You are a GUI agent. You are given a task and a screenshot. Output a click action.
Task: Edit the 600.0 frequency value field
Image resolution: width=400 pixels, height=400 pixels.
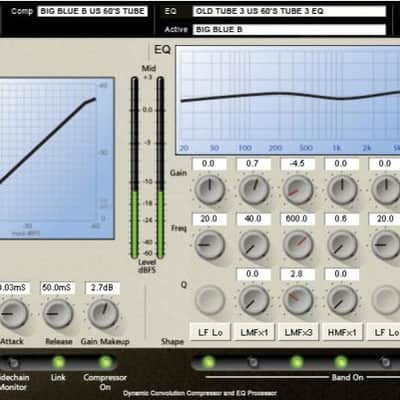(x=298, y=219)
